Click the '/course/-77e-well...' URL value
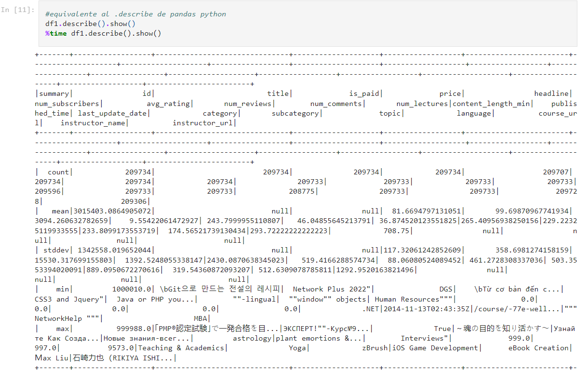Screen dimensions: 588x370 517,309
